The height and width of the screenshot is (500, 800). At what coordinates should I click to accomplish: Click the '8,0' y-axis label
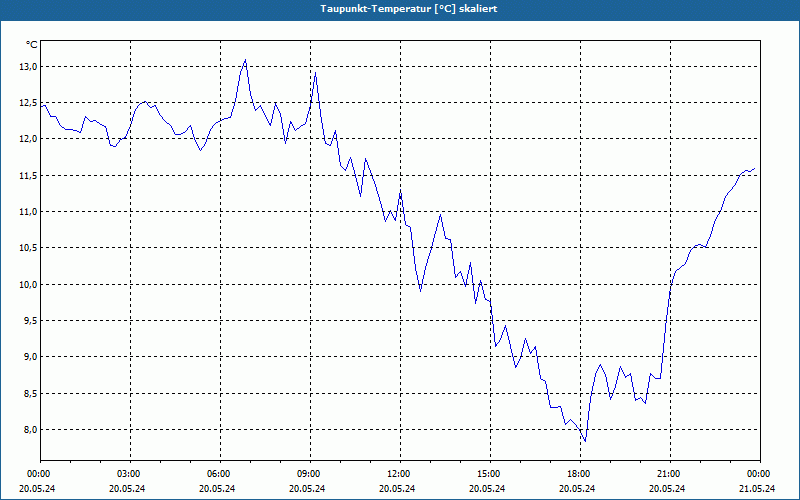[30, 430]
